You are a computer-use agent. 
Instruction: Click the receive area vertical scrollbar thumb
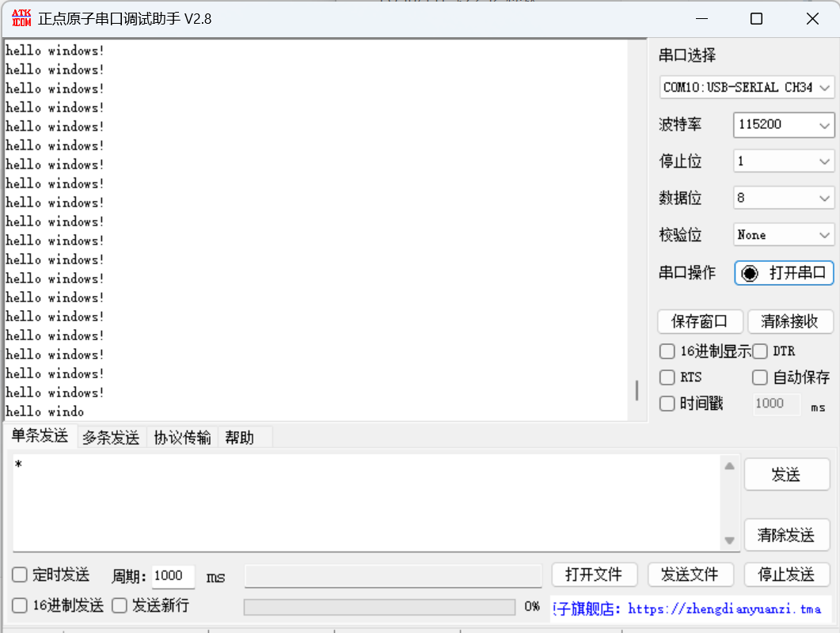click(637, 390)
